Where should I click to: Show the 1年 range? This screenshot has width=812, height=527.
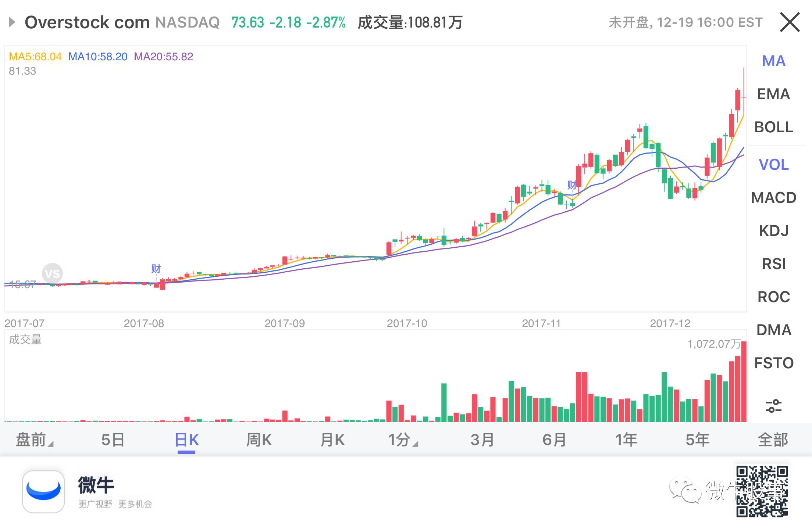(626, 440)
